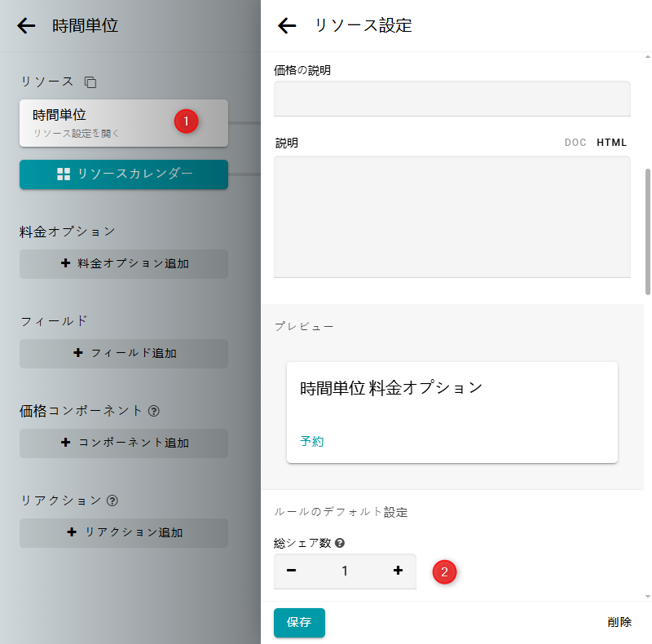Click the help icon beside リアクション

(x=112, y=501)
